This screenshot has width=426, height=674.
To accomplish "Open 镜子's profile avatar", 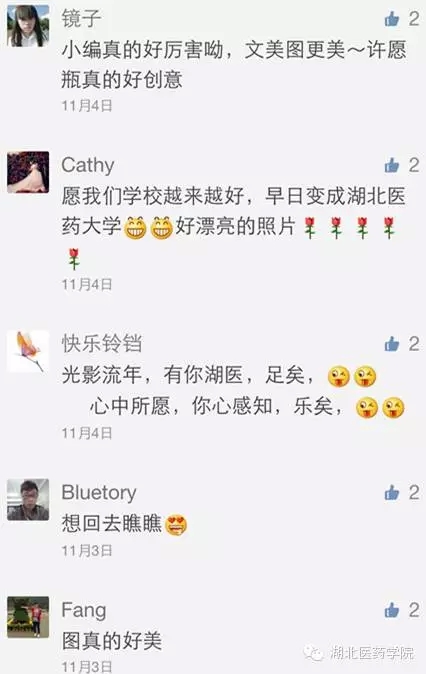I will click(28, 27).
